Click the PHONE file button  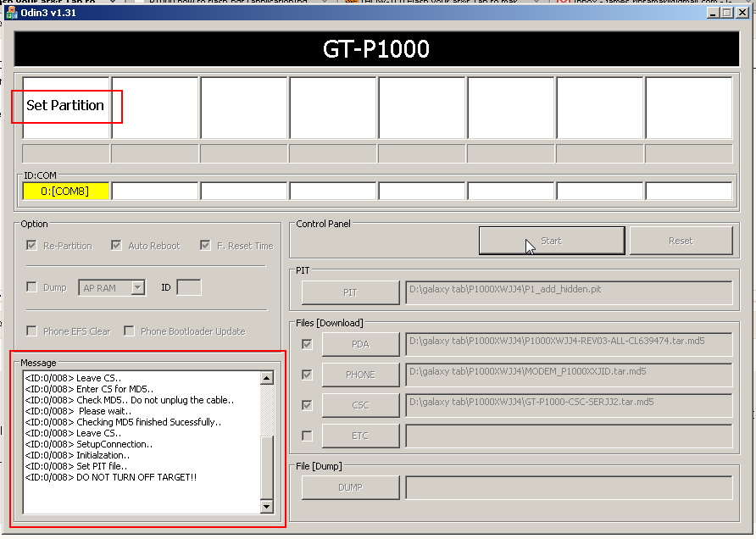point(361,375)
